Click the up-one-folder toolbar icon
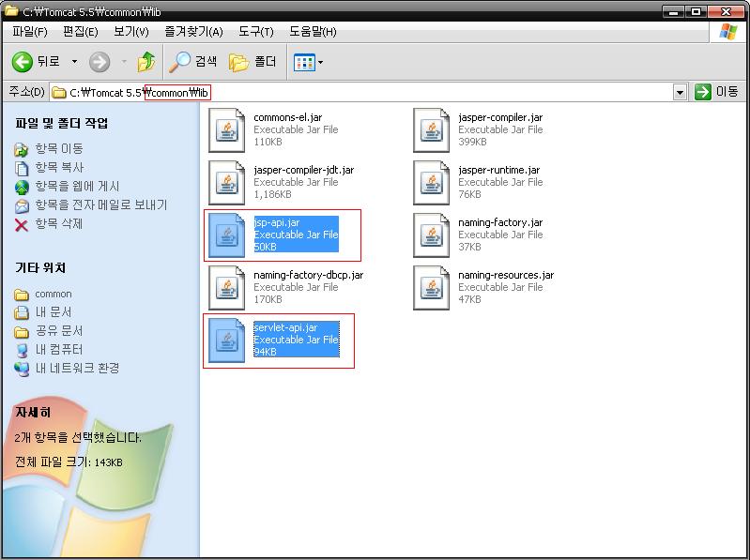 coord(145,62)
